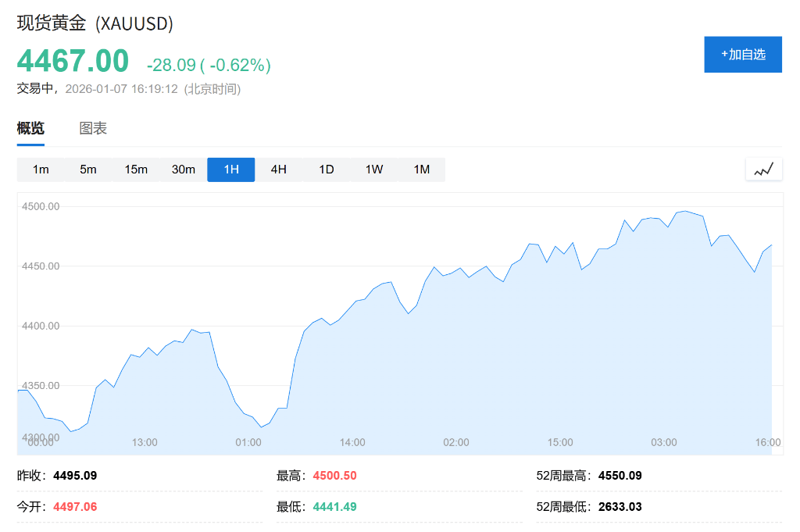Viewport: 800px width, 532px height.
Task: Choose the 15m interval
Action: [136, 170]
